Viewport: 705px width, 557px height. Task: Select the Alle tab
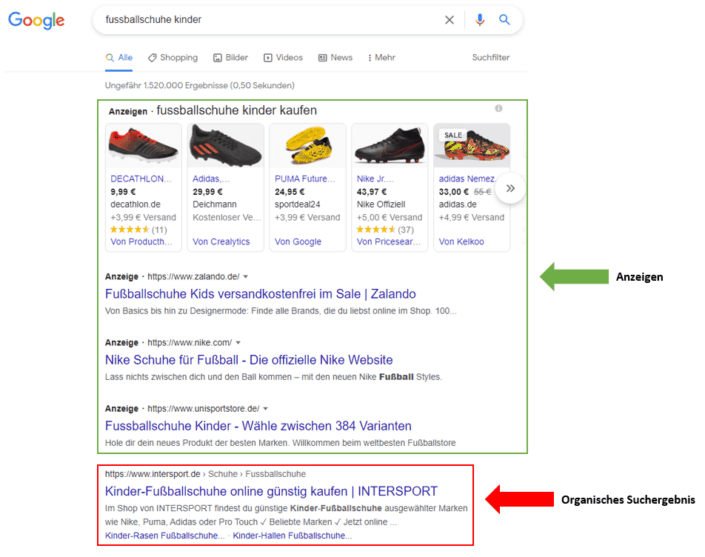pyautogui.click(x=119, y=58)
